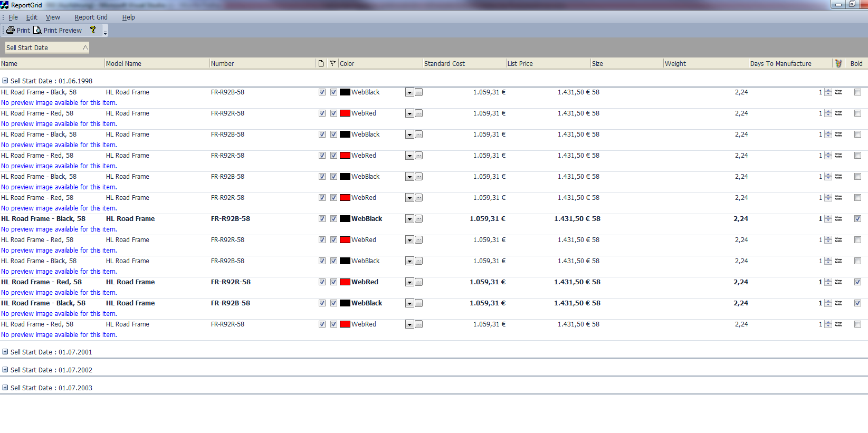Open the Edit menu
This screenshot has width=868, height=433.
32,17
